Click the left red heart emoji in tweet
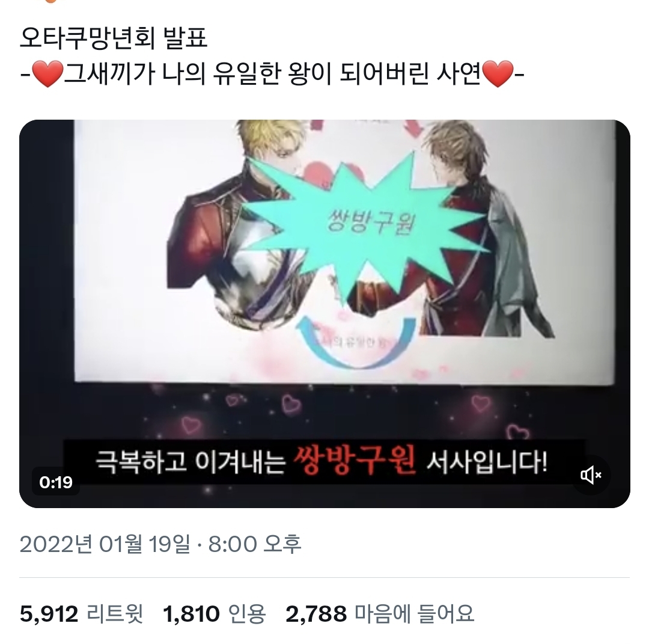 (47, 74)
